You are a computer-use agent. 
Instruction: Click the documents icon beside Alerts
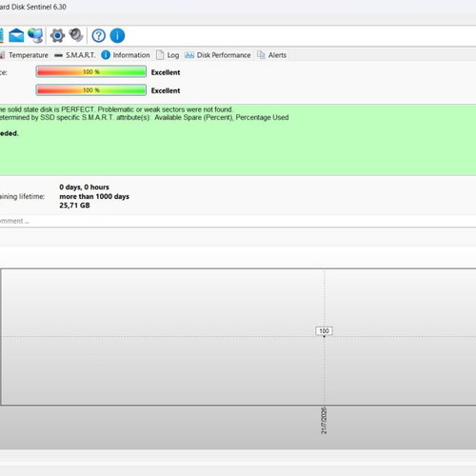261,55
